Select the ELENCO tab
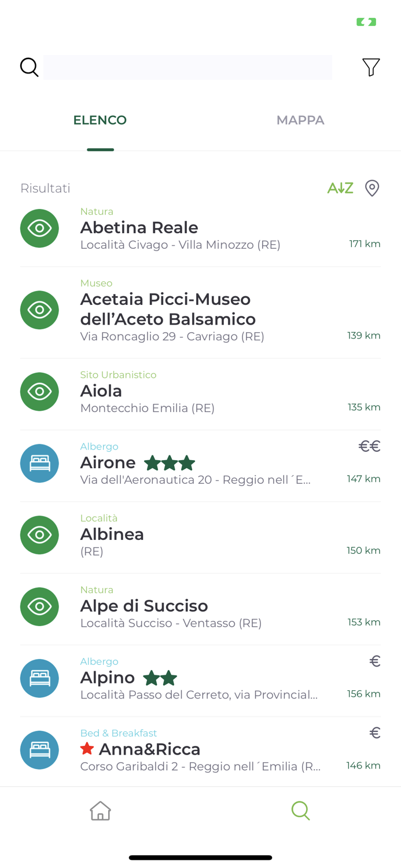 coord(100,120)
